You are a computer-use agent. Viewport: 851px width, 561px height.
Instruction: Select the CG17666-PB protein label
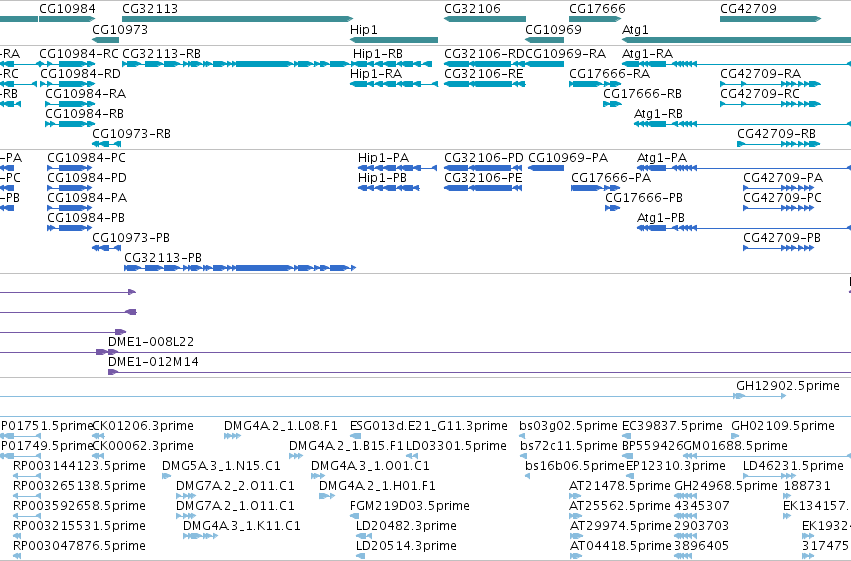(644, 198)
